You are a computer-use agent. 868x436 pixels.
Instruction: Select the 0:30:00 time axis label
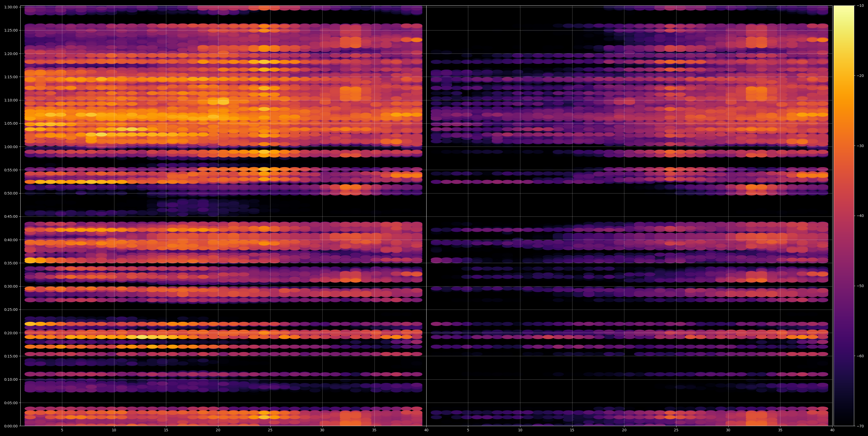[x=11, y=286]
